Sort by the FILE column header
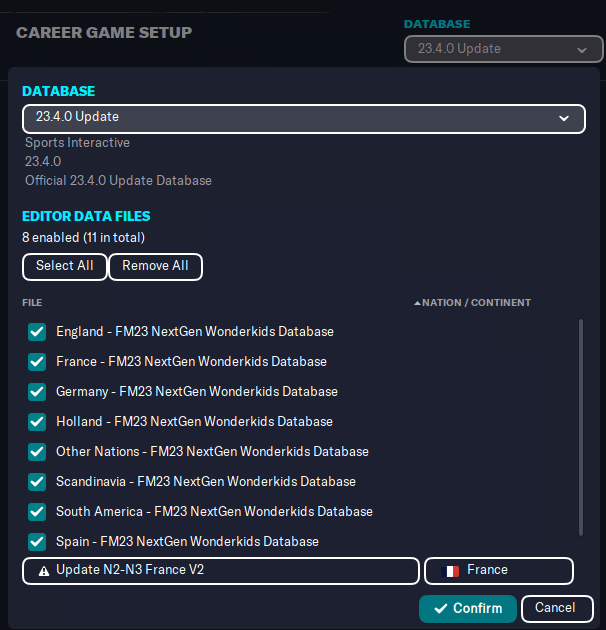Screen dimensions: 606x630 [32, 303]
